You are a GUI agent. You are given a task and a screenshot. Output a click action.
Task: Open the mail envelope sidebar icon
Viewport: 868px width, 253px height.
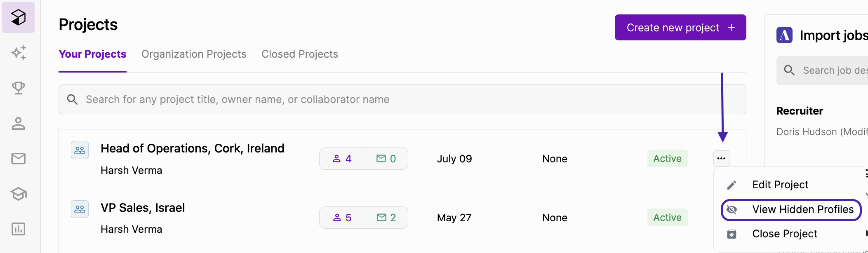[19, 159]
